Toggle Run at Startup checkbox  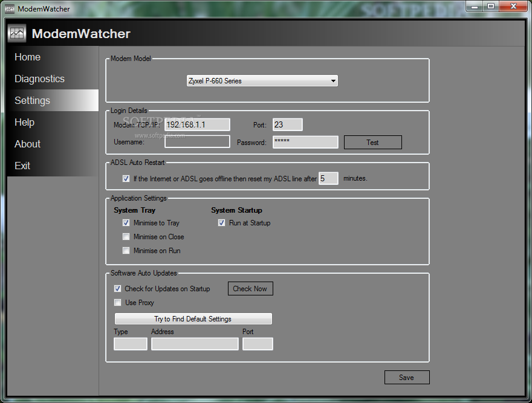tap(221, 223)
